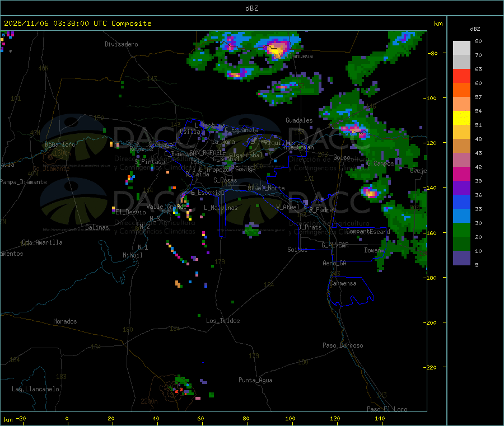Click the slate-violet 10 dBZ swatch
Viewport: 504px width, 426px height.
pos(461,258)
